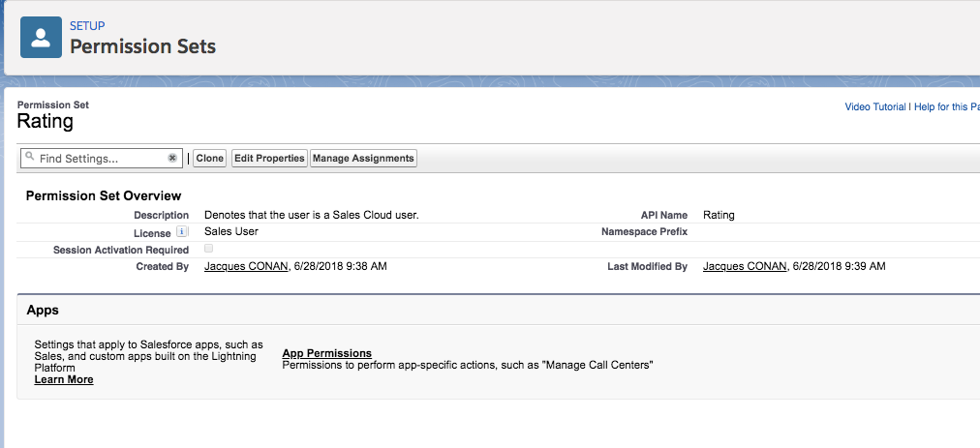Image resolution: width=980 pixels, height=448 pixels.
Task: Open Last Modified By Jacques CONAN profile
Action: click(x=745, y=266)
